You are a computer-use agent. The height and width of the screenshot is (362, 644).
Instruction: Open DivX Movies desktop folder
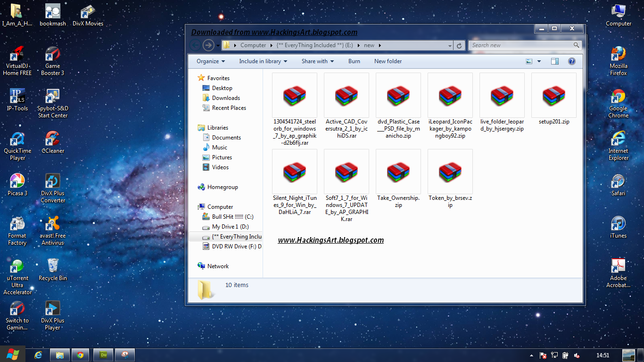(x=88, y=15)
